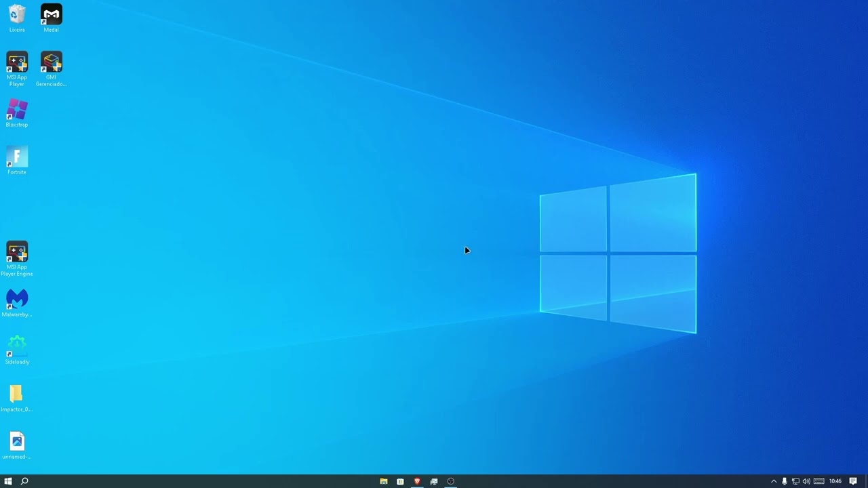Select the Impactor folder on desktop
The image size is (868, 488).
pos(17,398)
